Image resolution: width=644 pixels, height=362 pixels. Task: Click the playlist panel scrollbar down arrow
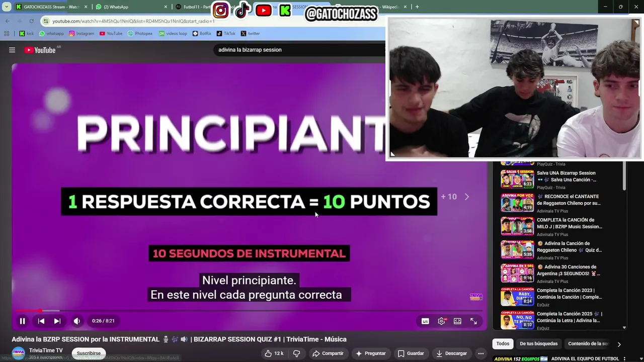[x=624, y=328]
